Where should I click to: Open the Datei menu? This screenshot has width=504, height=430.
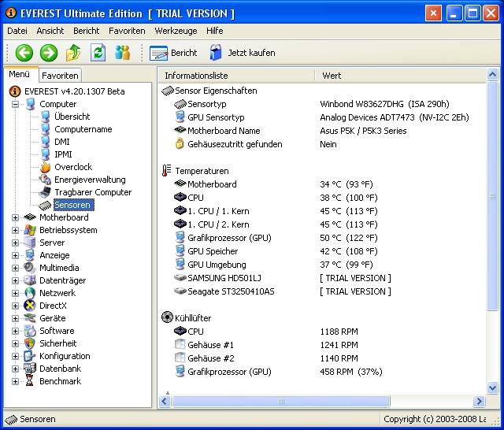(x=17, y=31)
